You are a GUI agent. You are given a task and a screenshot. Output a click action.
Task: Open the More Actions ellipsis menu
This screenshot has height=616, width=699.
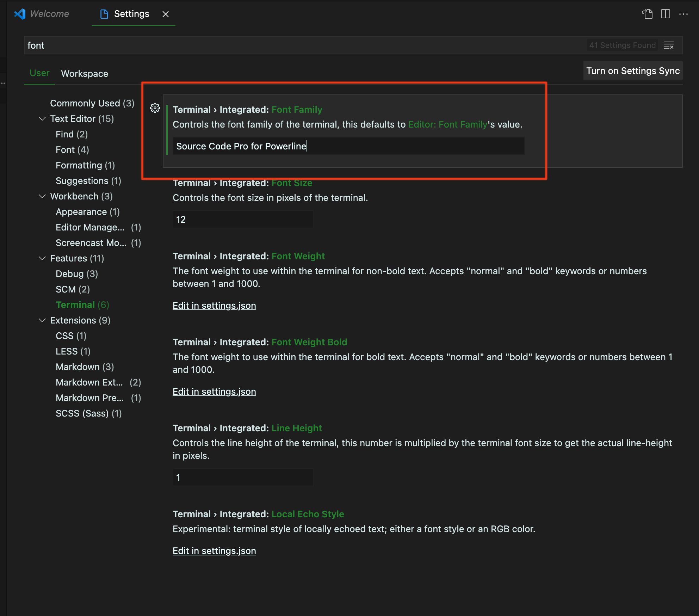tap(683, 14)
